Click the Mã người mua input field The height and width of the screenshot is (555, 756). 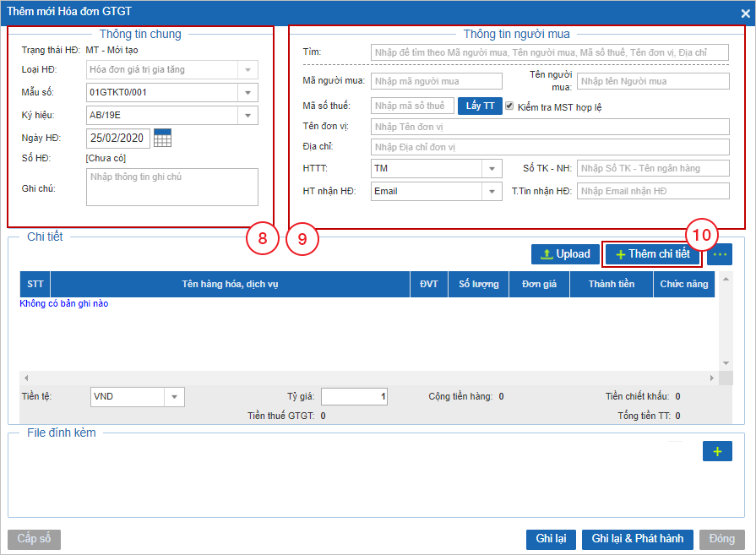pos(437,81)
